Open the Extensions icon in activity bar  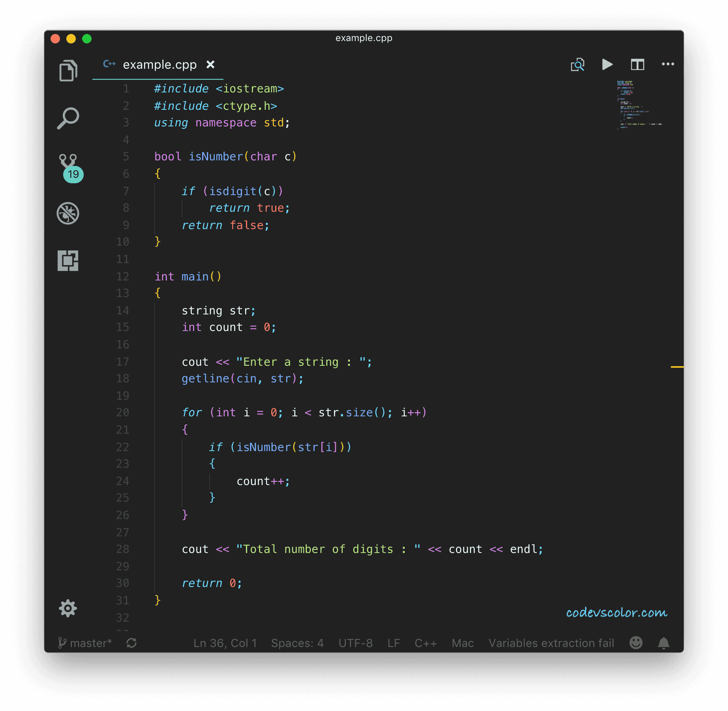coord(68,261)
